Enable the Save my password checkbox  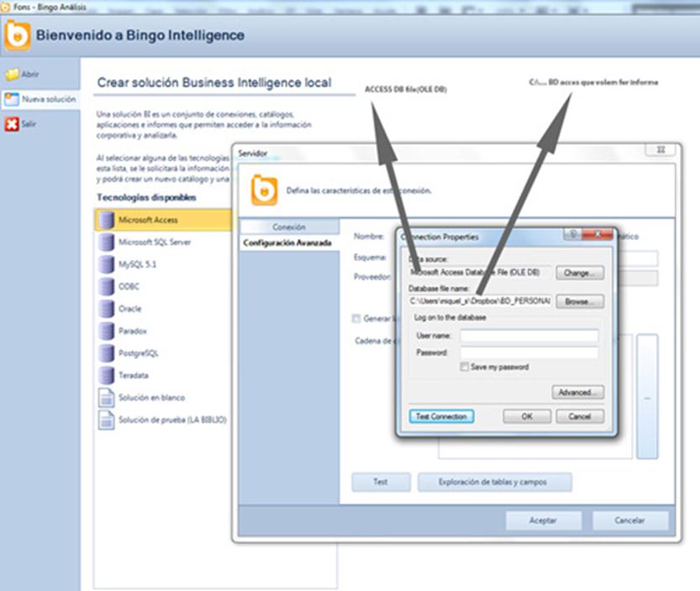[x=464, y=367]
